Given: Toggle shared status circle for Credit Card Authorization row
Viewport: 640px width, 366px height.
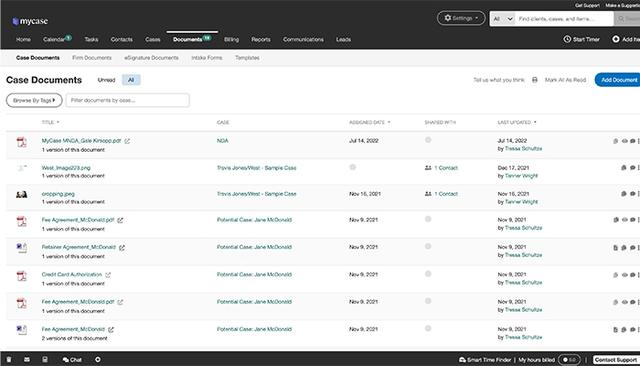Looking at the screenshot, I should 428,274.
